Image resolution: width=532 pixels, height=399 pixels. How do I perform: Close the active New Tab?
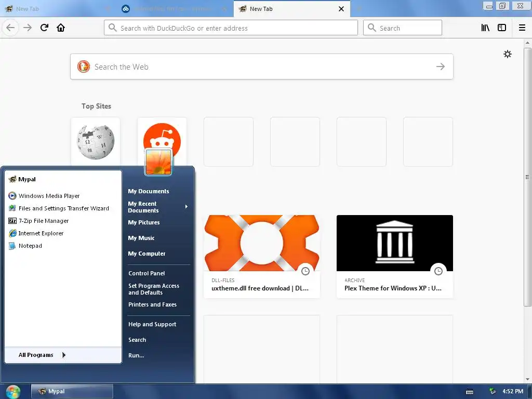point(341,9)
